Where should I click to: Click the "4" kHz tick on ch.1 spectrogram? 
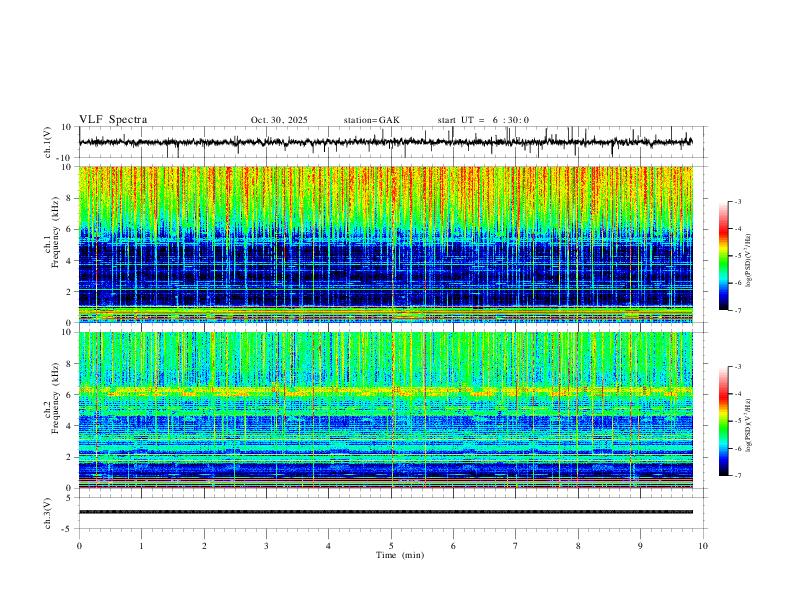pyautogui.click(x=70, y=261)
